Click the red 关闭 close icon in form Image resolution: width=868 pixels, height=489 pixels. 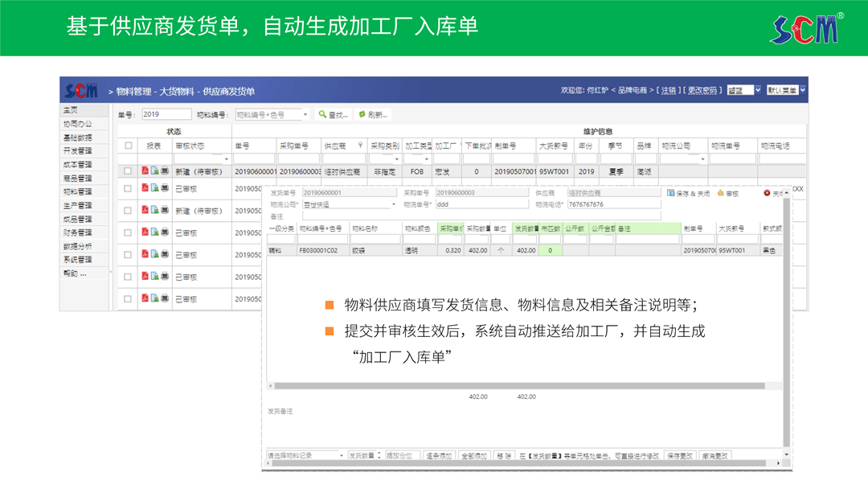767,193
